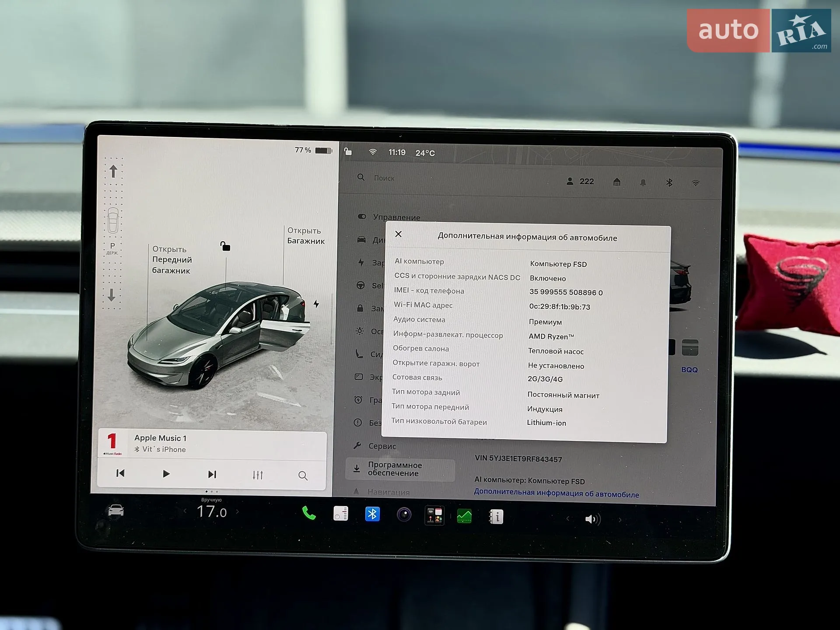Open the Сервис settings menu

pos(375,446)
